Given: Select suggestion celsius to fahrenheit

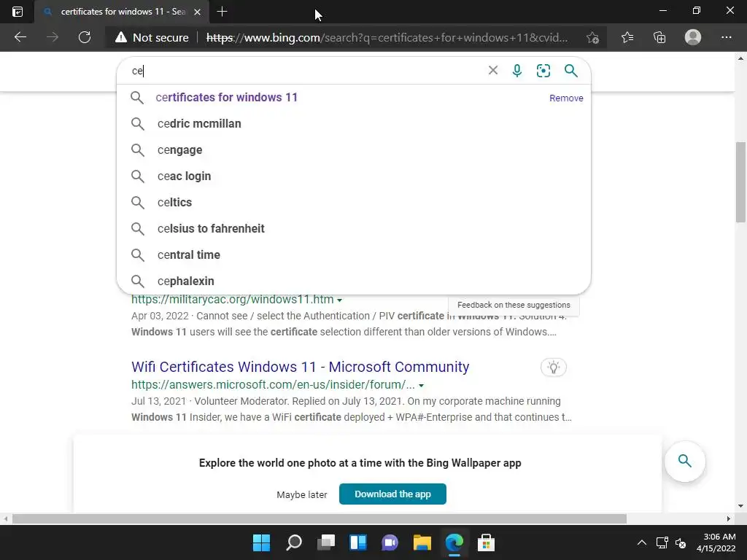Looking at the screenshot, I should tap(354, 228).
